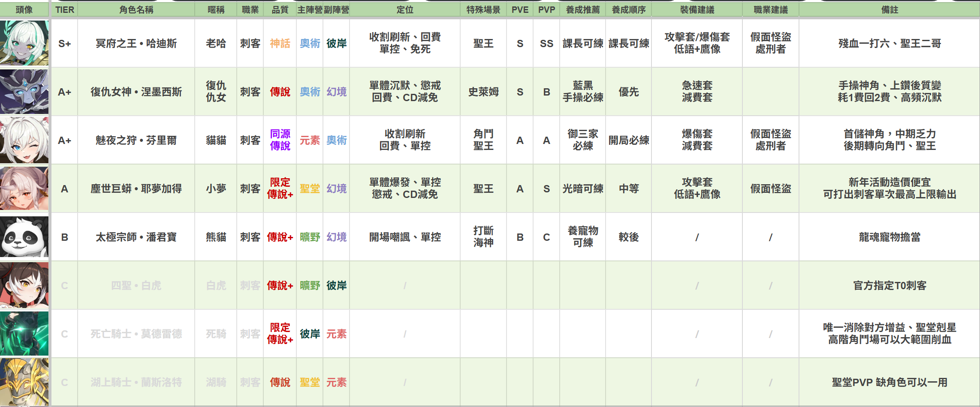Click the TIER column header
Screen dimensions: 980x407
pyautogui.click(x=65, y=9)
